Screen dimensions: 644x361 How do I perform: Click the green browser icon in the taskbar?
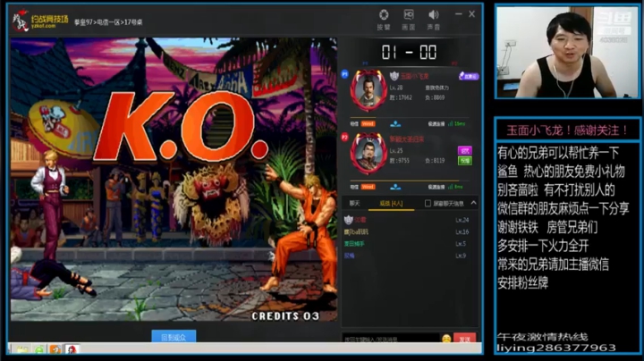click(39, 349)
